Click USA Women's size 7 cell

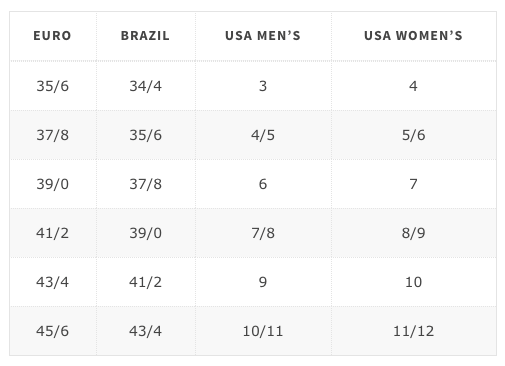click(x=413, y=184)
